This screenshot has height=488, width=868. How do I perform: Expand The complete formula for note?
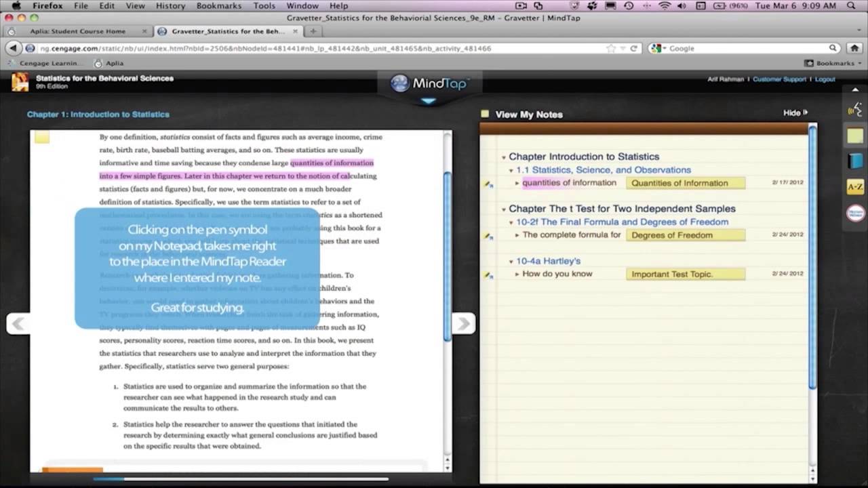pos(517,235)
